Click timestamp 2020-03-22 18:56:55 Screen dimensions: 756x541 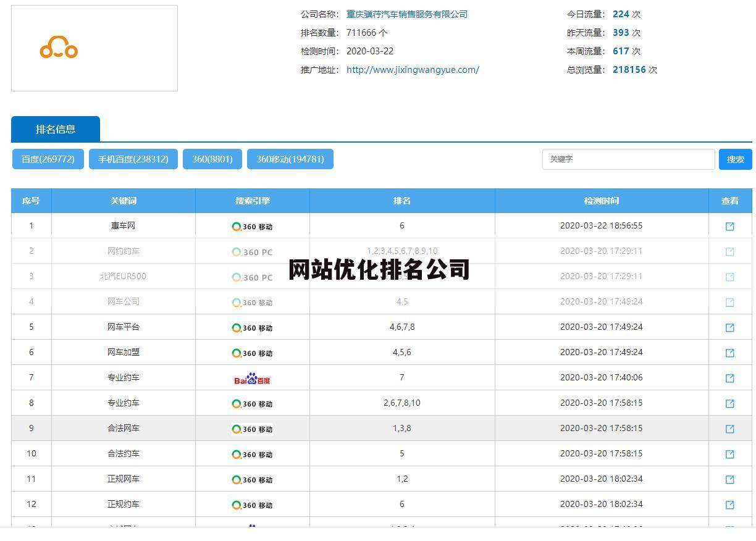[x=602, y=226]
